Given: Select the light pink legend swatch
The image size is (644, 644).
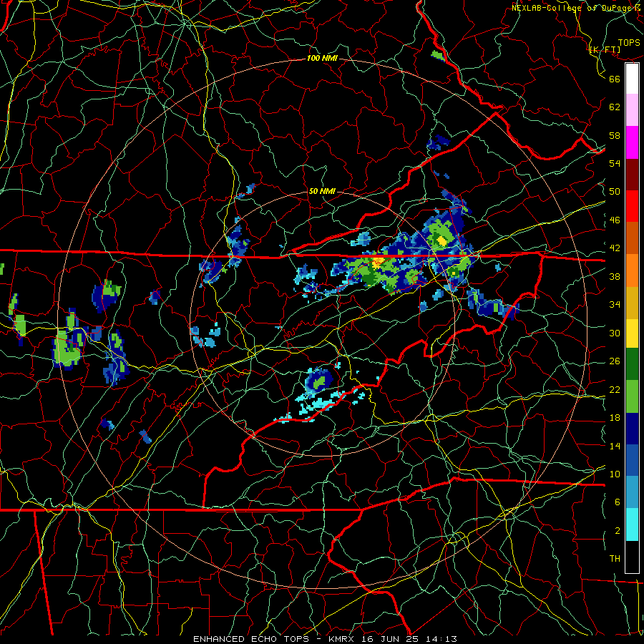Looking at the screenshot, I should coord(632,110).
